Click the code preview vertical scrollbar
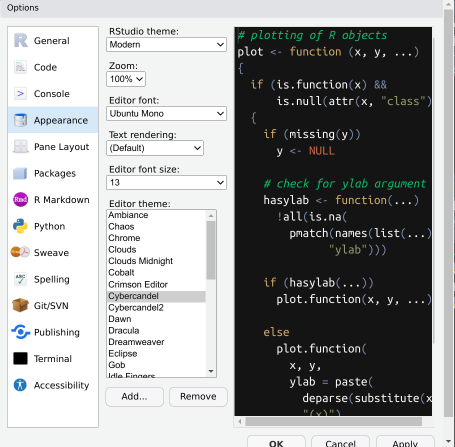The width and height of the screenshot is (455, 447). tap(434, 190)
